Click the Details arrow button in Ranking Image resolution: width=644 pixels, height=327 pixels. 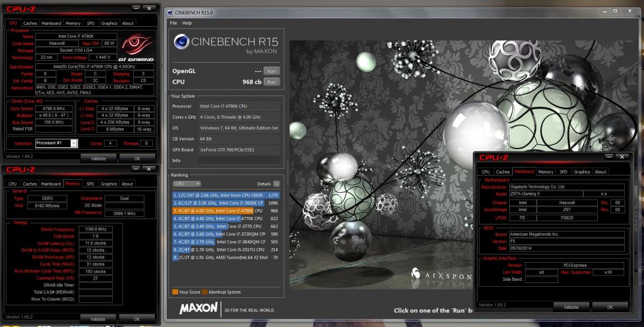click(276, 184)
